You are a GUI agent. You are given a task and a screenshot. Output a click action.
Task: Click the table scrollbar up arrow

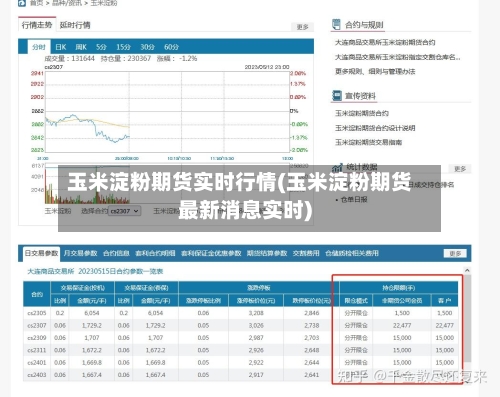[467, 270]
